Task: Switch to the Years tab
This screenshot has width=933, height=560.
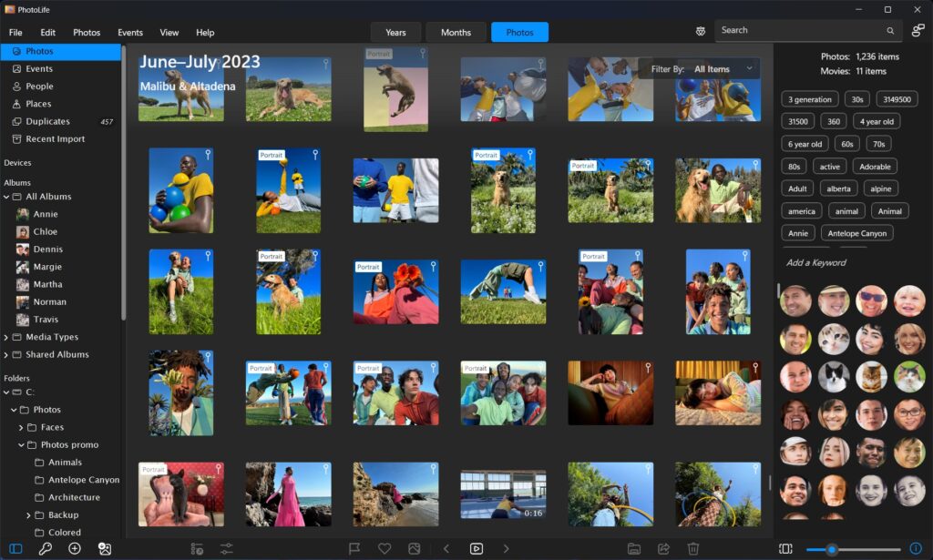Action: coord(395,32)
